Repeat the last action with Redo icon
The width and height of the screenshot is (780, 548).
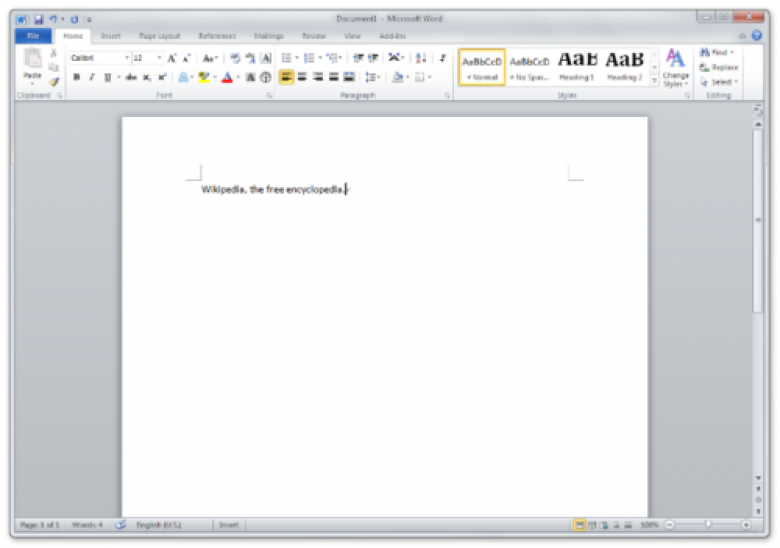[x=74, y=19]
